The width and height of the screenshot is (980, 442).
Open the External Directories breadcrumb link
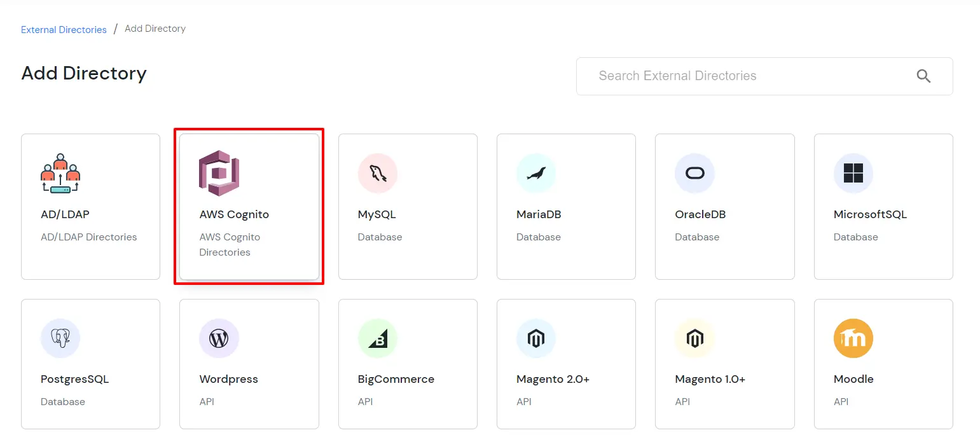(x=63, y=29)
